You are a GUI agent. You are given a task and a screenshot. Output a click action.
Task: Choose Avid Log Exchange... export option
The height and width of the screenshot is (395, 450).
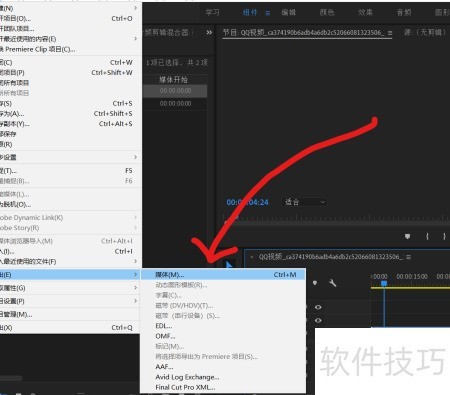point(223,377)
